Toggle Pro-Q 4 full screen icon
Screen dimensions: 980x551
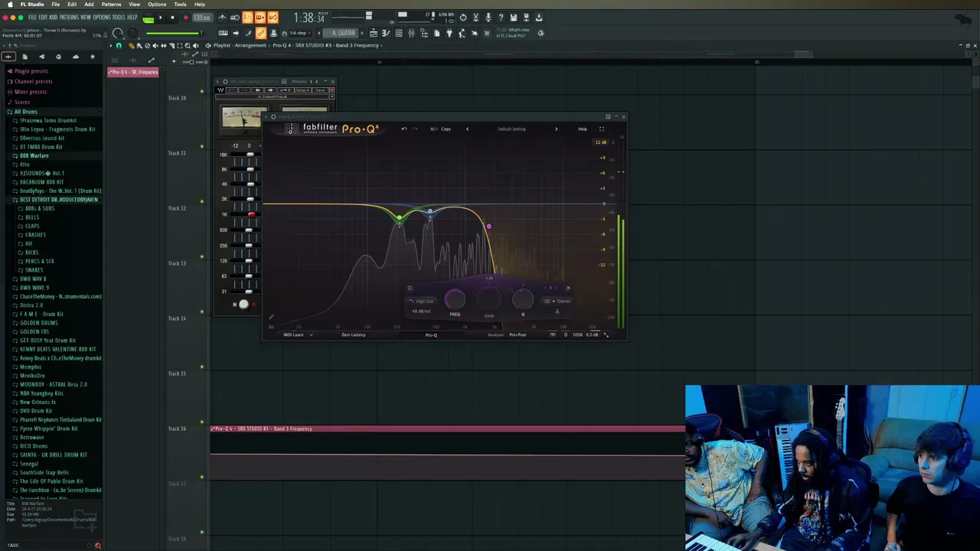click(x=601, y=129)
